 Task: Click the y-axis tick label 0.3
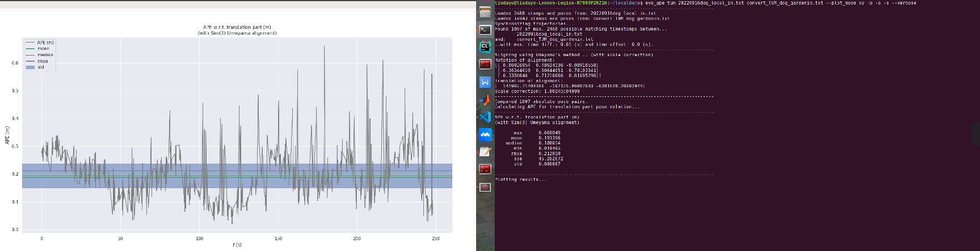[x=15, y=146]
